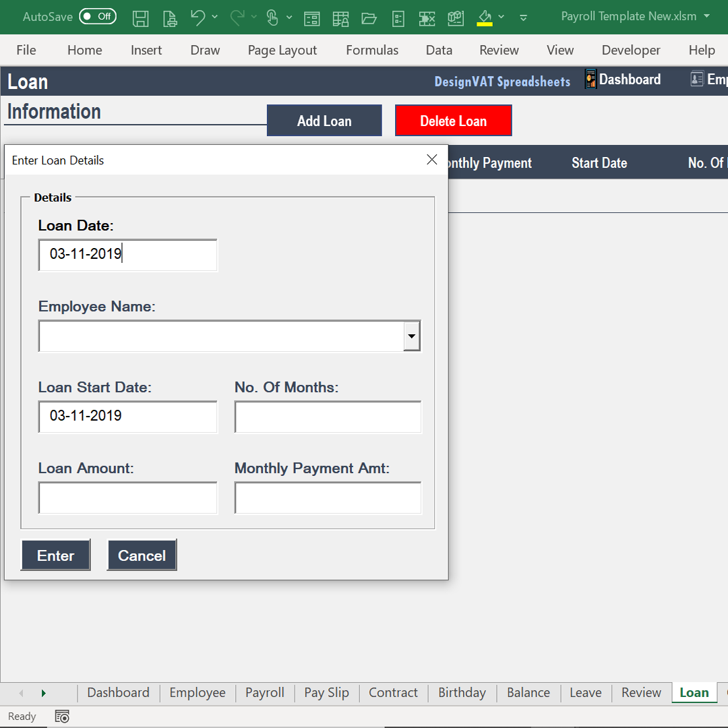The height and width of the screenshot is (728, 728).
Task: Click the Undo icon
Action: tap(198, 18)
